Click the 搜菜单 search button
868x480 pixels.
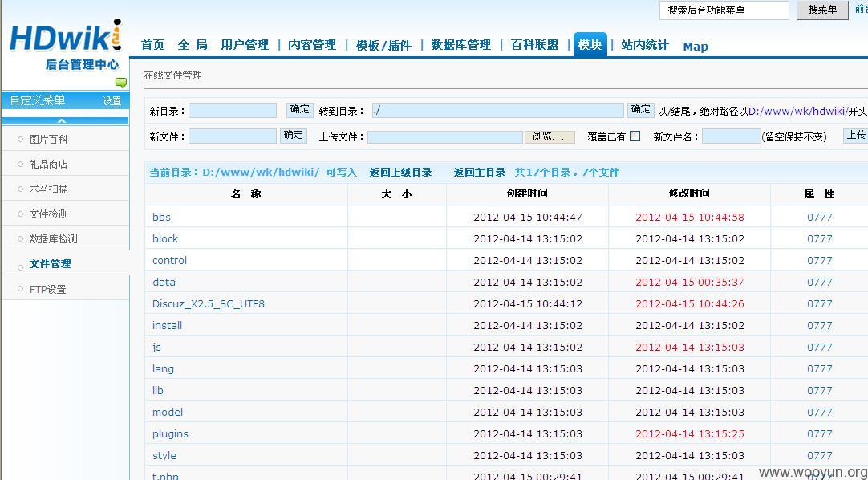tap(822, 10)
